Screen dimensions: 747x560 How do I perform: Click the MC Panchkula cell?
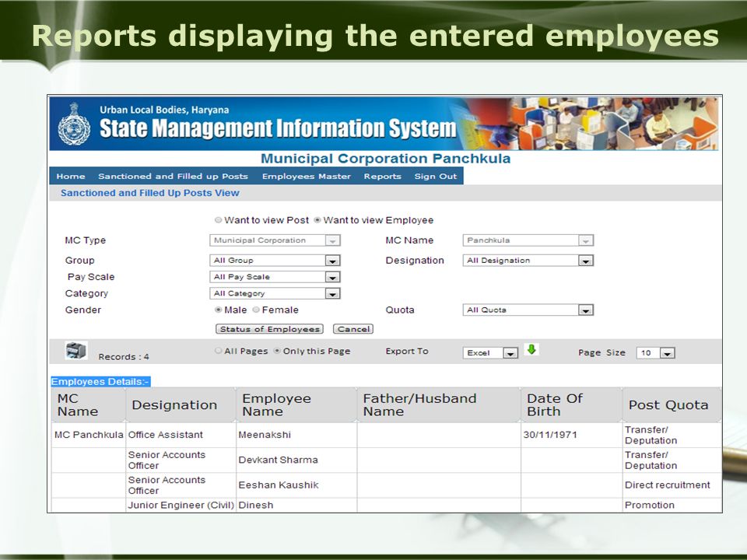coord(89,435)
